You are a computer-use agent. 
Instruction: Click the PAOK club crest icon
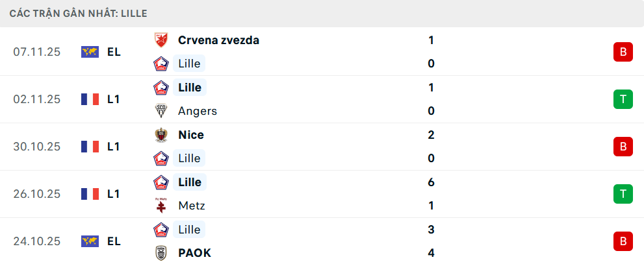tap(161, 253)
